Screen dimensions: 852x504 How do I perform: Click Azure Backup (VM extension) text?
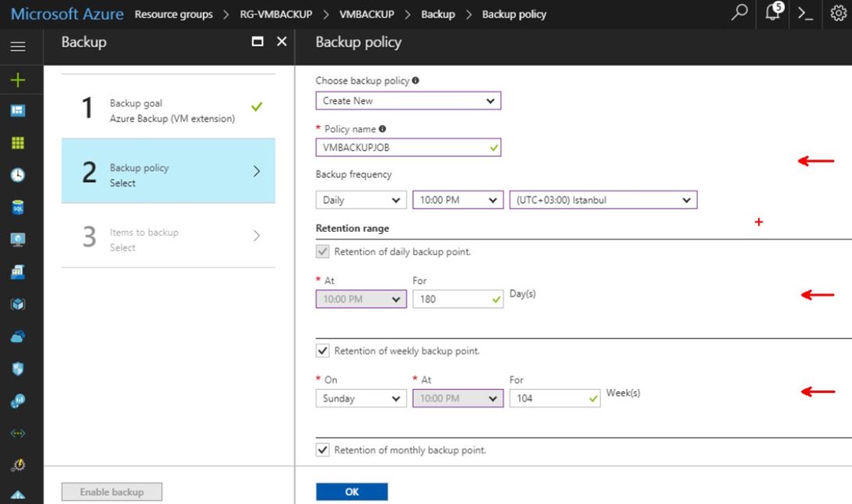pyautogui.click(x=172, y=118)
